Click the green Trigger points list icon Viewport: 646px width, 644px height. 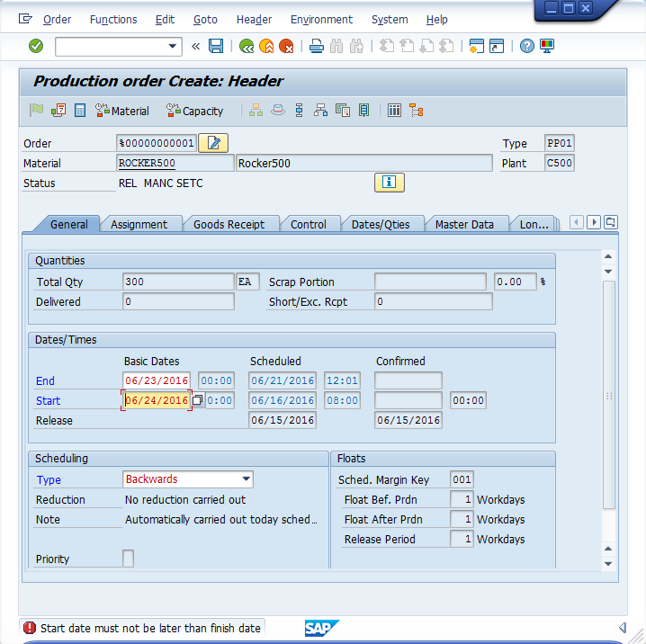(363, 111)
